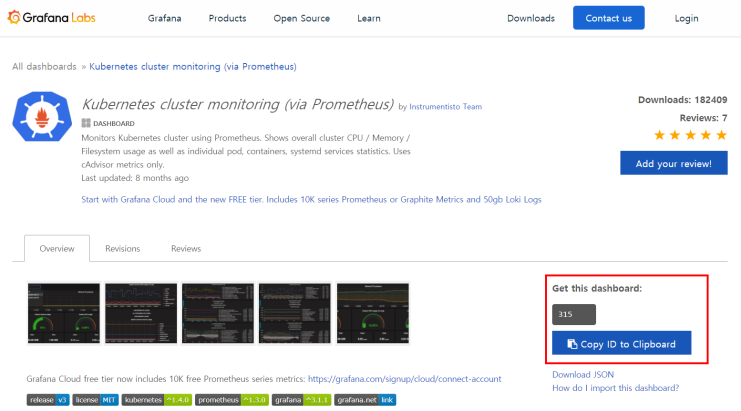Image resolution: width=741 pixels, height=411 pixels.
Task: Open Instrumentisto Team author page
Action: (x=446, y=107)
